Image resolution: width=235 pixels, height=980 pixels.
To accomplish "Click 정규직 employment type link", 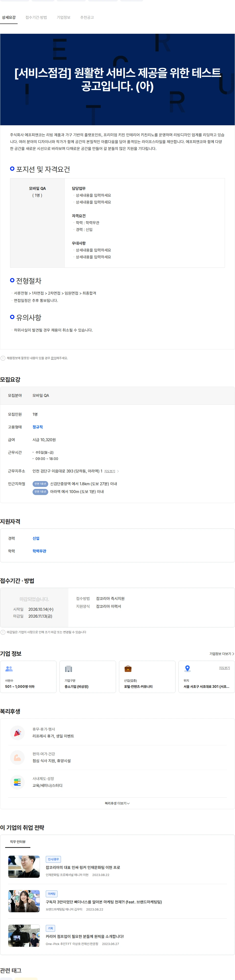I will point(38,427).
